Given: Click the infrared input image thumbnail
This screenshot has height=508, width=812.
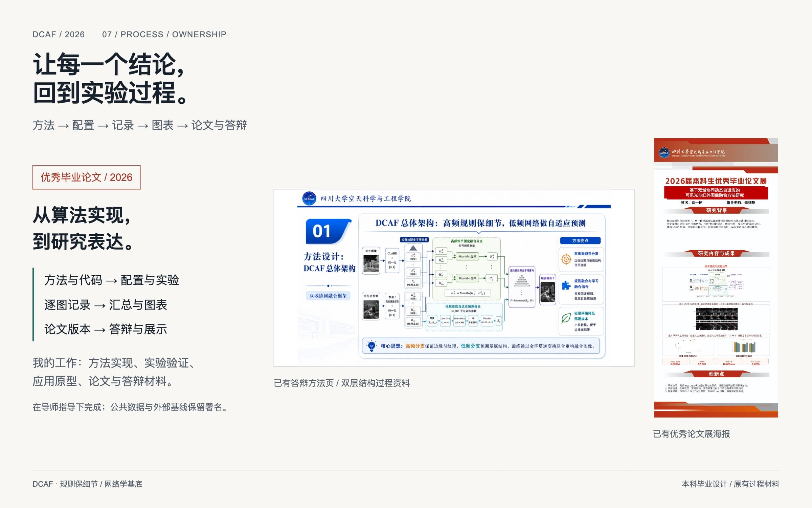Looking at the screenshot, I should pyautogui.click(x=371, y=263).
